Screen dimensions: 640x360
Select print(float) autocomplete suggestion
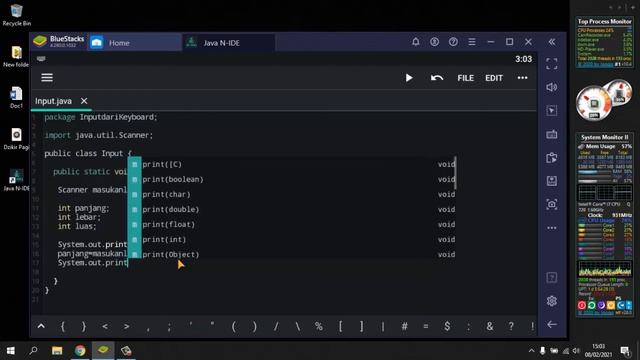[292, 224]
